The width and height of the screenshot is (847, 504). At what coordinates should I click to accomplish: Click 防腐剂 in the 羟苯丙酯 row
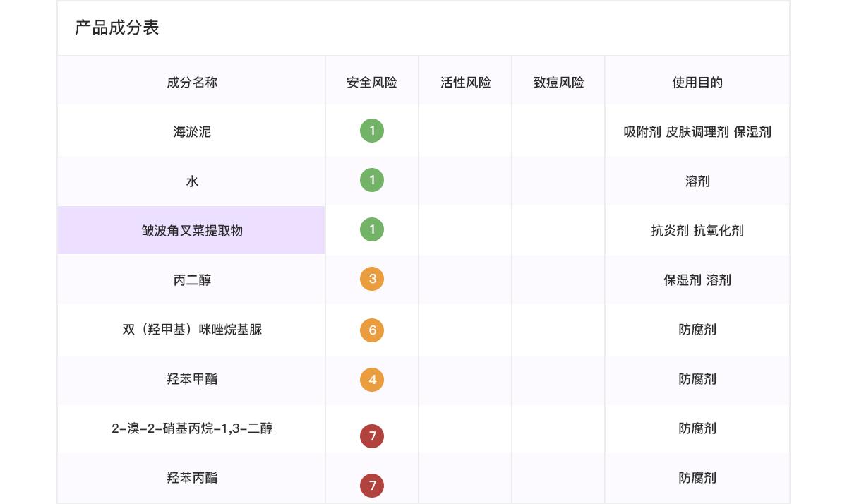pos(697,478)
